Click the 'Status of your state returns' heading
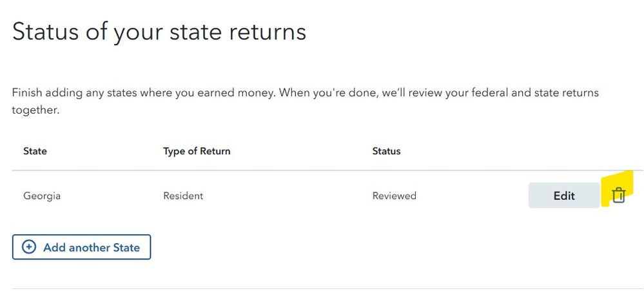This screenshot has height=291, width=644. (159, 32)
